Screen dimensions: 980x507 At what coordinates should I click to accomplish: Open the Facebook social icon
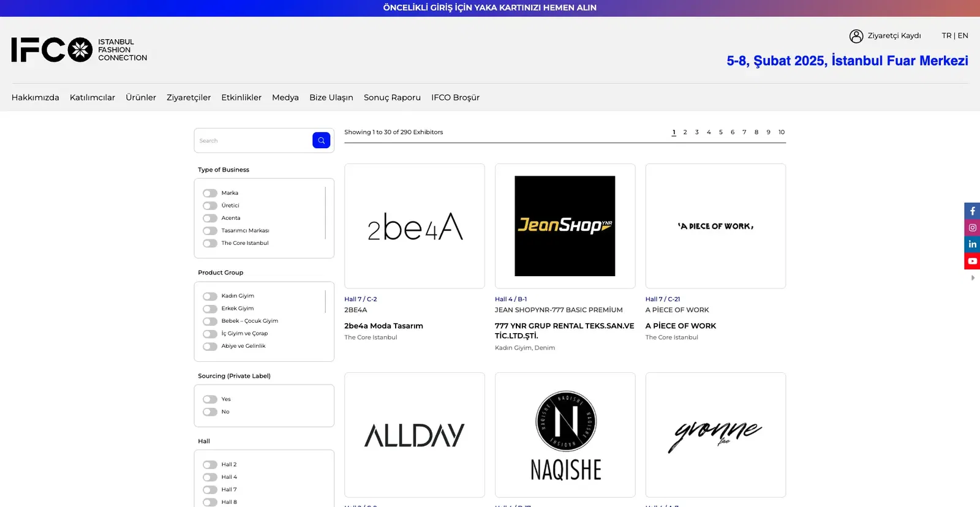[x=972, y=211]
